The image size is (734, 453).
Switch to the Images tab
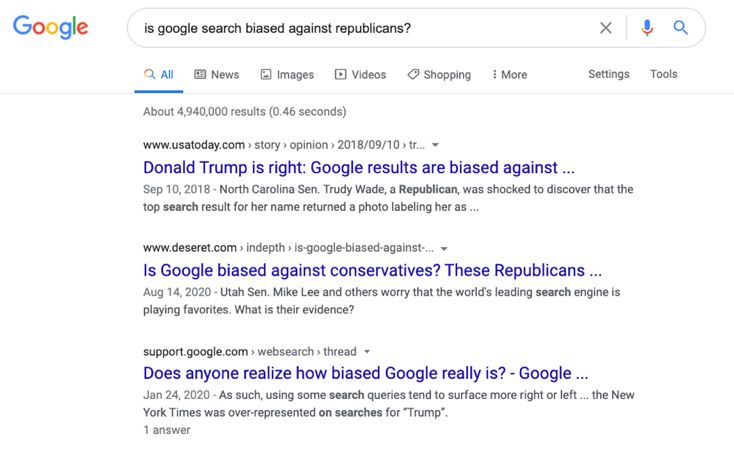click(x=287, y=74)
